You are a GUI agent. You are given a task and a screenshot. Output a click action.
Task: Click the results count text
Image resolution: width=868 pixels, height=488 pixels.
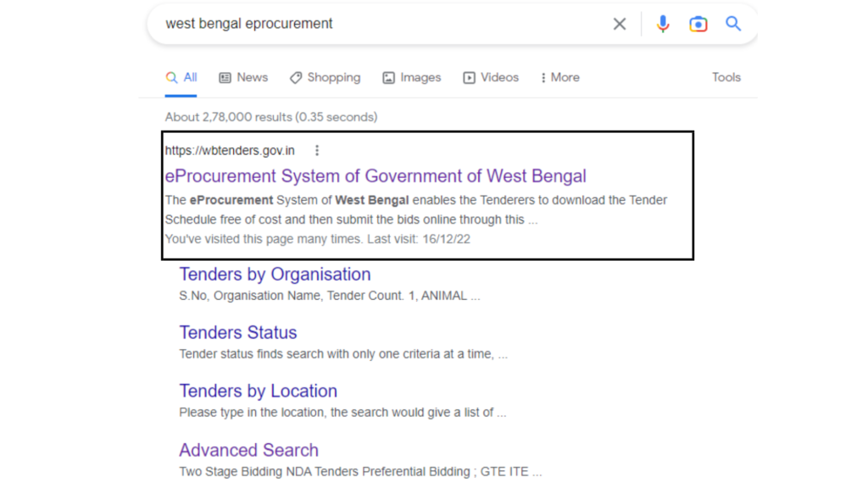(271, 117)
